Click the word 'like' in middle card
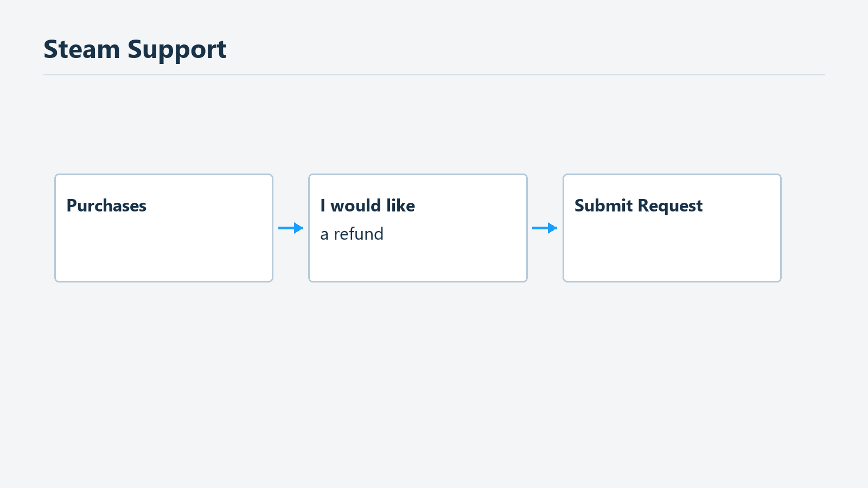The height and width of the screenshot is (488, 868). (x=401, y=206)
